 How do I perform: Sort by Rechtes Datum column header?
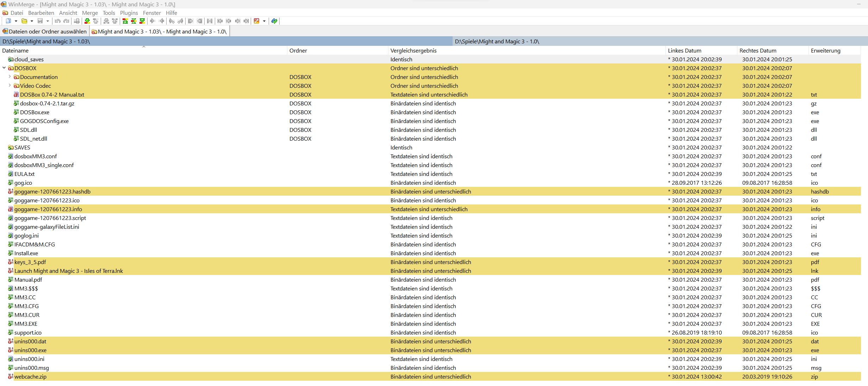coord(773,50)
